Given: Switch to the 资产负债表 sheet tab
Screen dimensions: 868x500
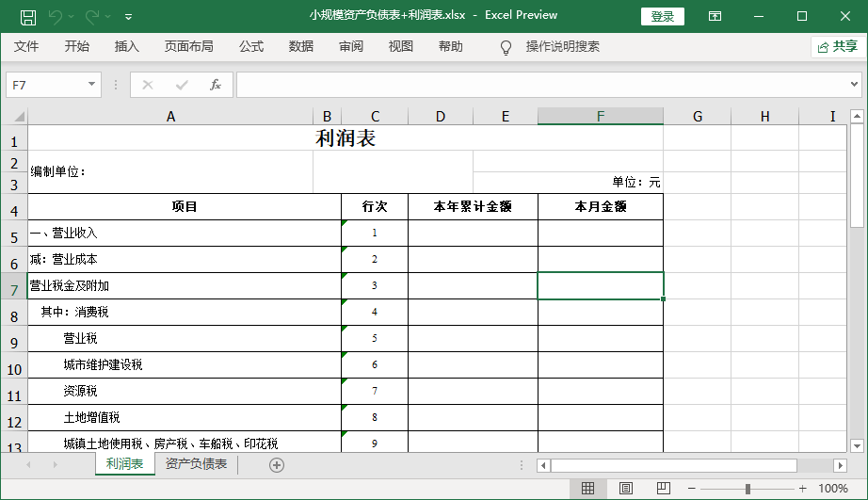Looking at the screenshot, I should [196, 464].
